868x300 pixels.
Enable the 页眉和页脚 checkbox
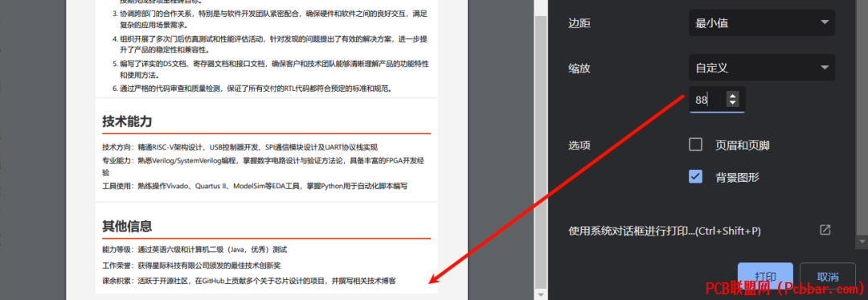coord(695,145)
